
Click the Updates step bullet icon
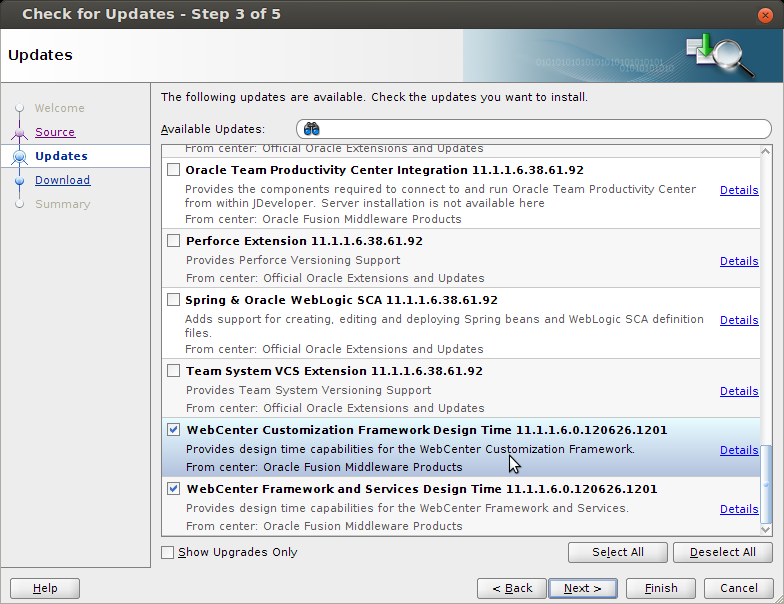[x=19, y=156]
